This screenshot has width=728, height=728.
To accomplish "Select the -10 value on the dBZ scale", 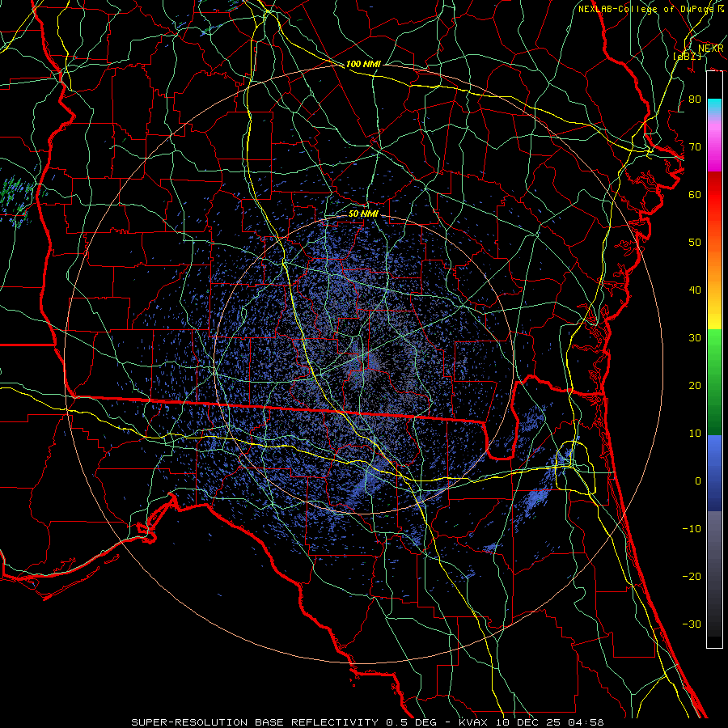I will point(692,529).
